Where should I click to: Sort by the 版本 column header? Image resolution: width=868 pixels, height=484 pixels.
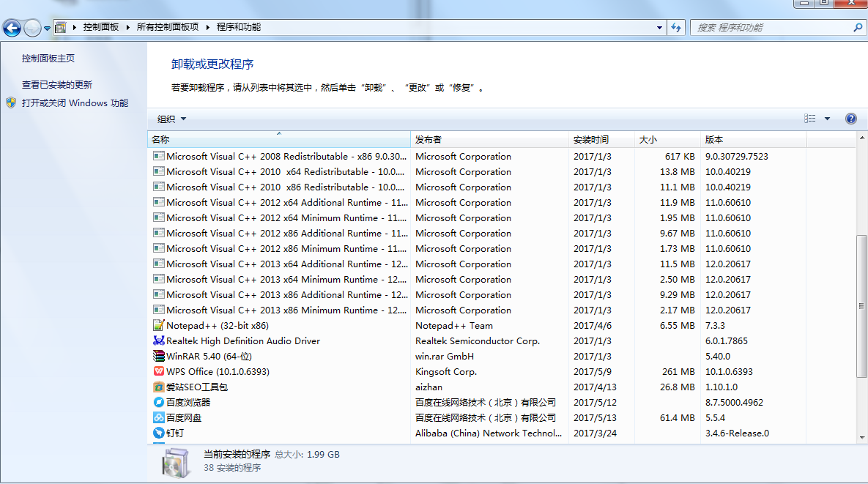coord(753,139)
